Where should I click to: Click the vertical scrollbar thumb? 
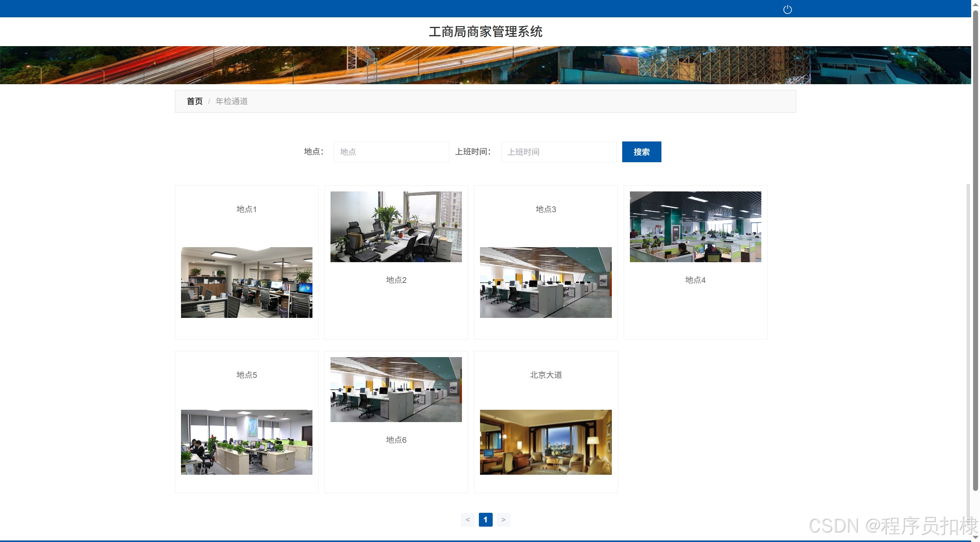(x=975, y=250)
